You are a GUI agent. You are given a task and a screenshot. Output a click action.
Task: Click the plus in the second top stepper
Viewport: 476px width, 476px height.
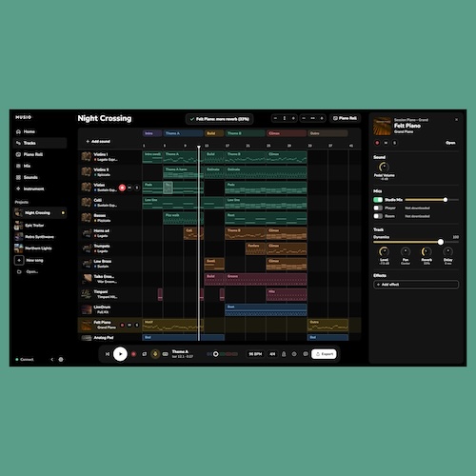(x=322, y=118)
